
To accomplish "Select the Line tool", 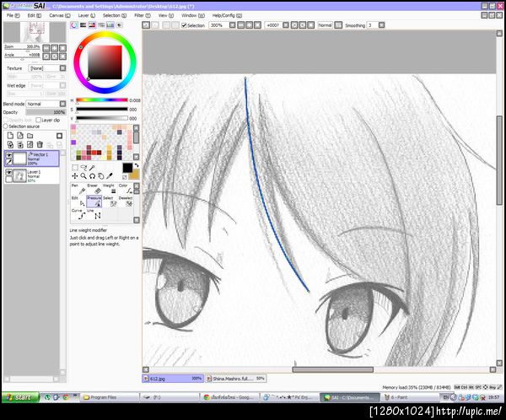I will pos(94,214).
